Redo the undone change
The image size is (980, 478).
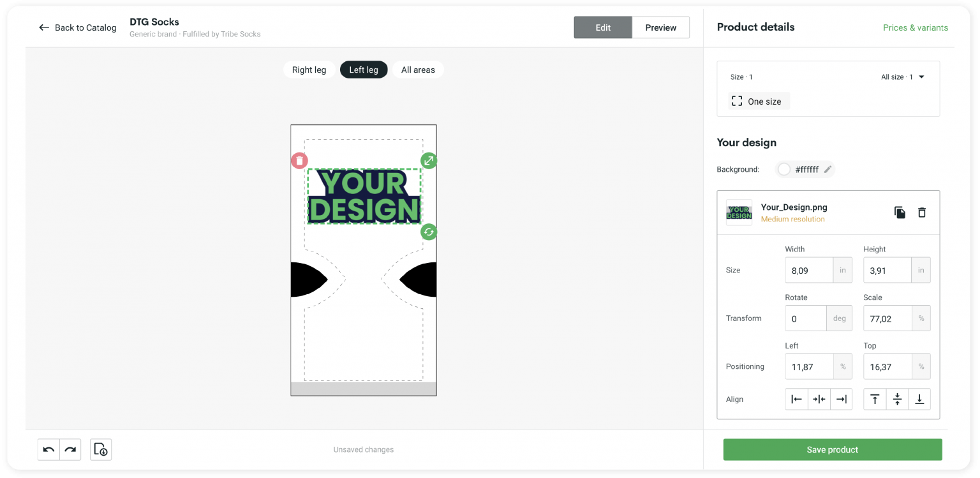click(70, 449)
